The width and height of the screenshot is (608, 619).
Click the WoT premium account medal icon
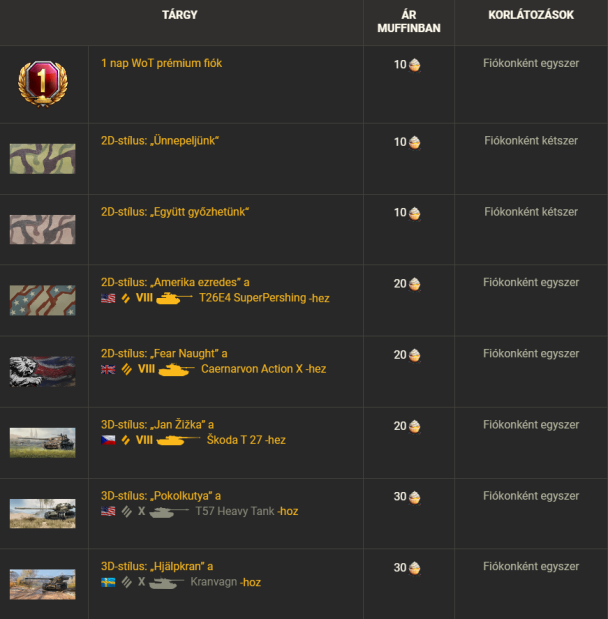point(43,83)
